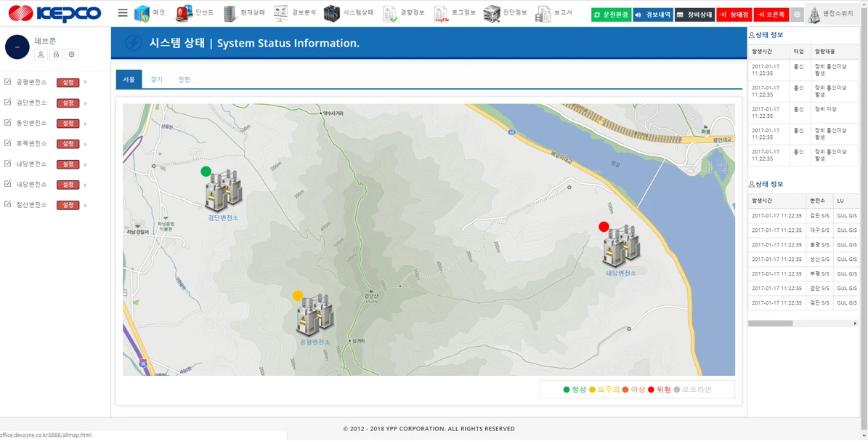The image size is (868, 442).
Task: Expand the 동인변전소 row chevron
Action: (x=85, y=124)
